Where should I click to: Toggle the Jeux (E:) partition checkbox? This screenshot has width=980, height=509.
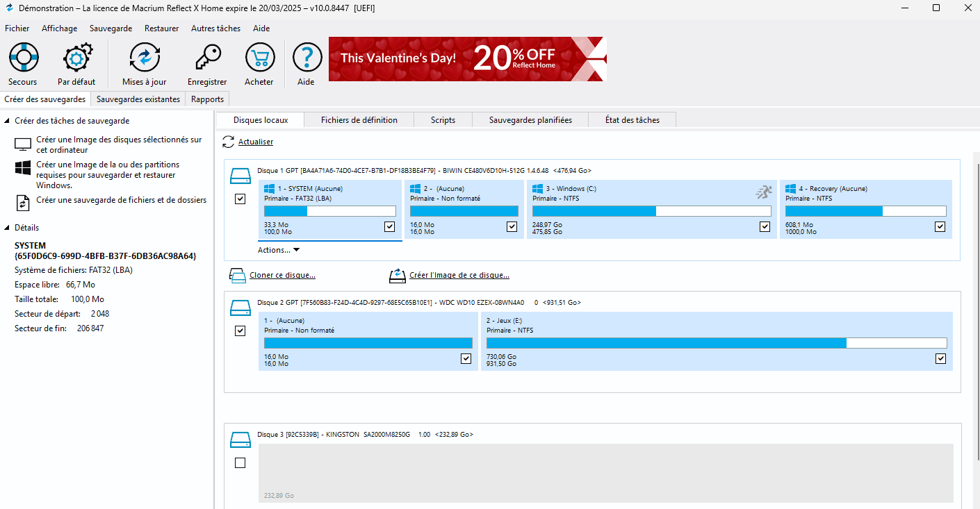coord(940,358)
